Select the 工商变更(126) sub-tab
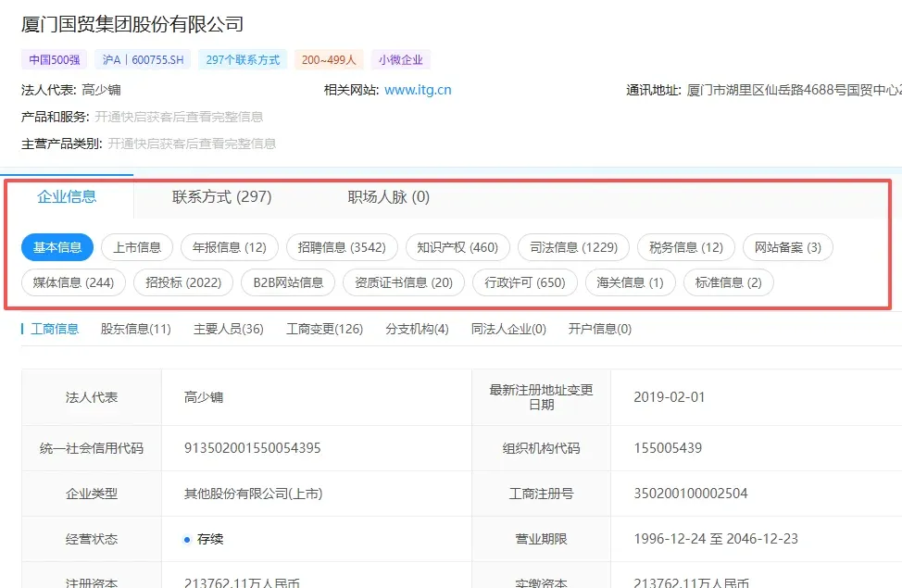This screenshot has width=902, height=588. (324, 329)
